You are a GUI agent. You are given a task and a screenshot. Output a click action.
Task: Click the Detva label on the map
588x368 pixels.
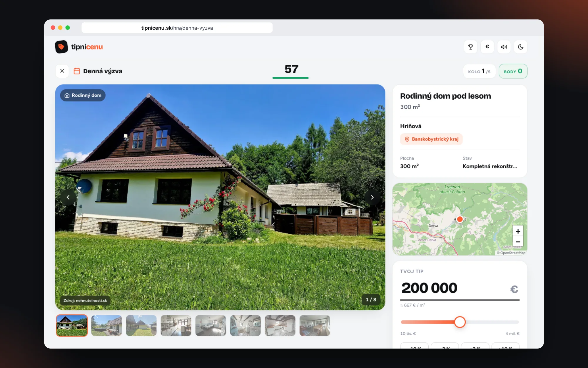pyautogui.click(x=433, y=226)
